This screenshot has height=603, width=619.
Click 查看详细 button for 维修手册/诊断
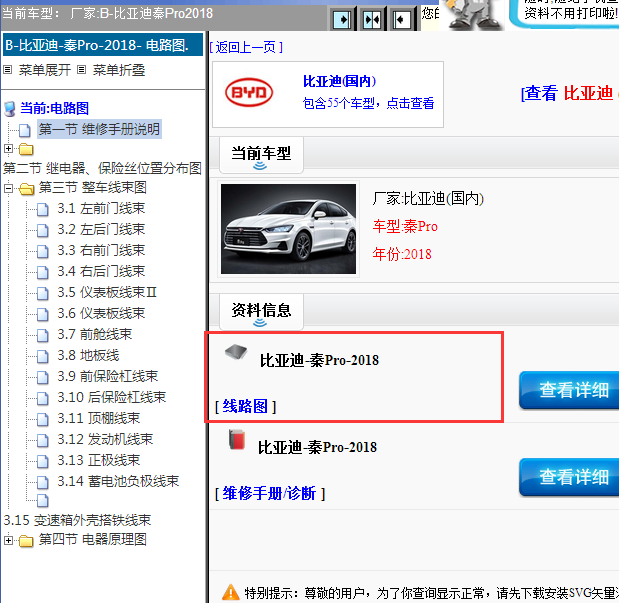(x=569, y=477)
